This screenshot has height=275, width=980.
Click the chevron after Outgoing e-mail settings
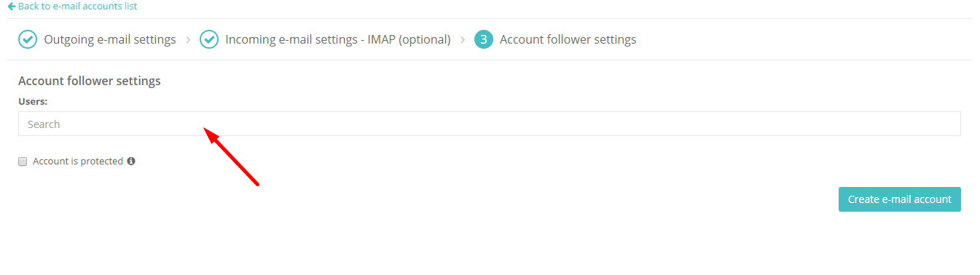pyautogui.click(x=188, y=39)
